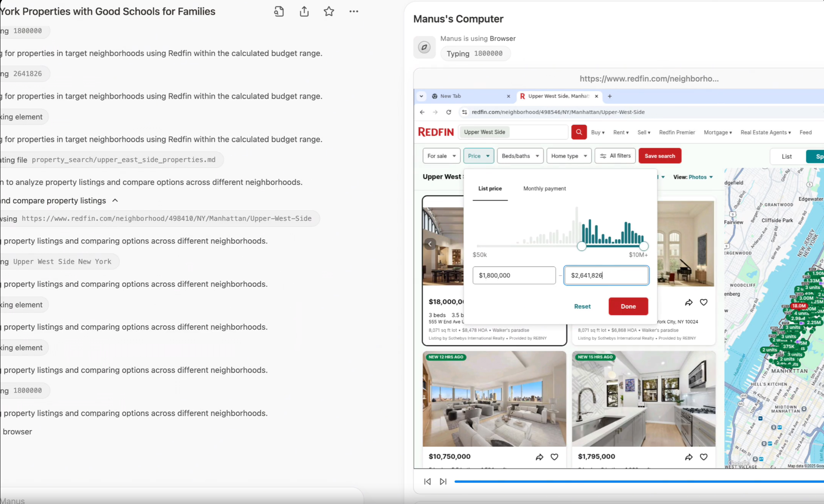
Task: Favorite the $1,795,000 listing with heart
Action: 704,457
